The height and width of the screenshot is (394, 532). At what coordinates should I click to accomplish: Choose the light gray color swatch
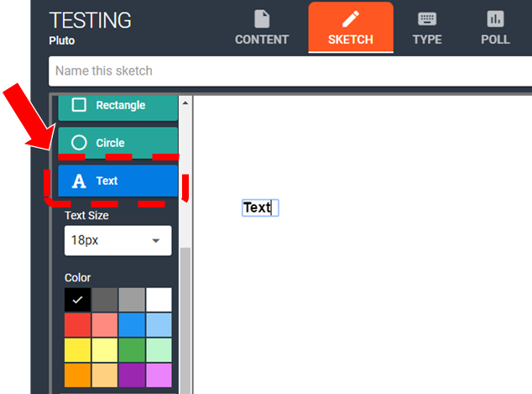pyautogui.click(x=132, y=300)
